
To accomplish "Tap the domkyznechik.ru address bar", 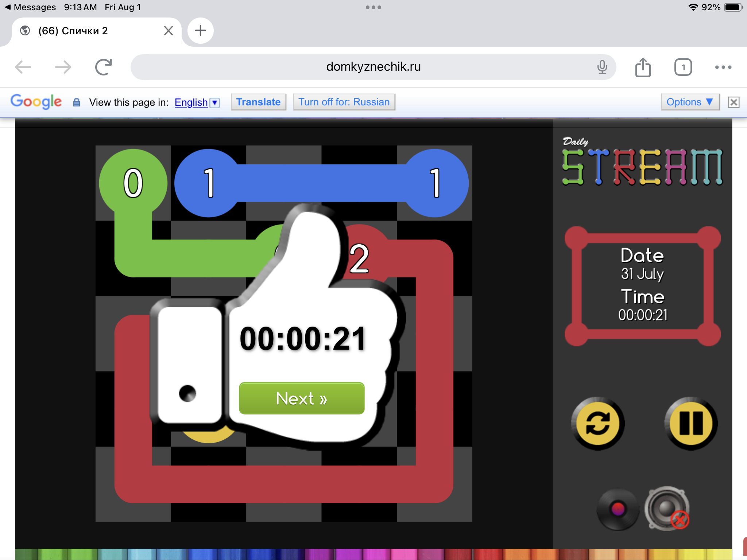I will pyautogui.click(x=373, y=67).
